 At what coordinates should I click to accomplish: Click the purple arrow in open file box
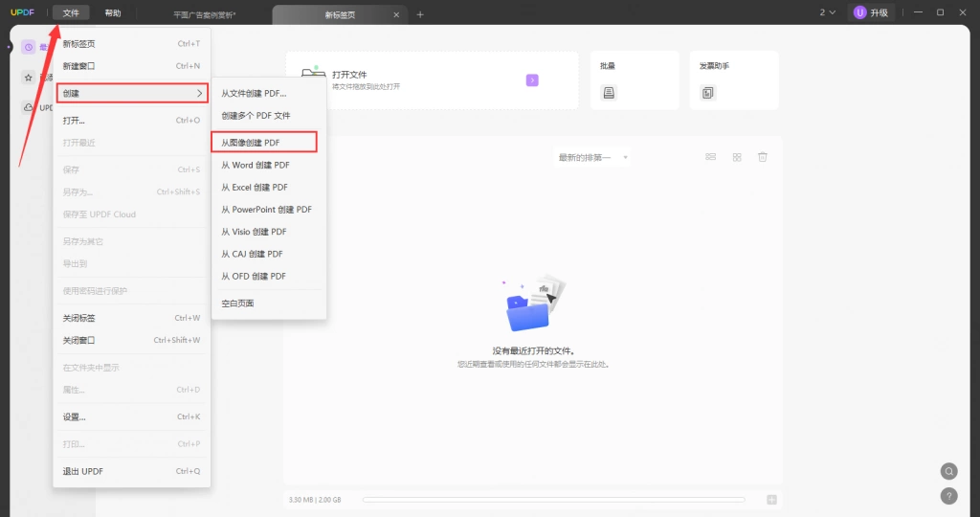[x=532, y=80]
